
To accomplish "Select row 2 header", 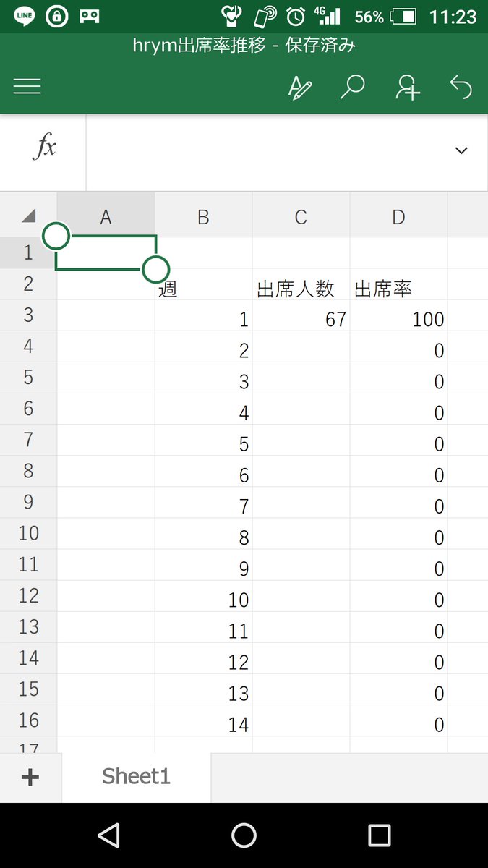I will click(28, 284).
